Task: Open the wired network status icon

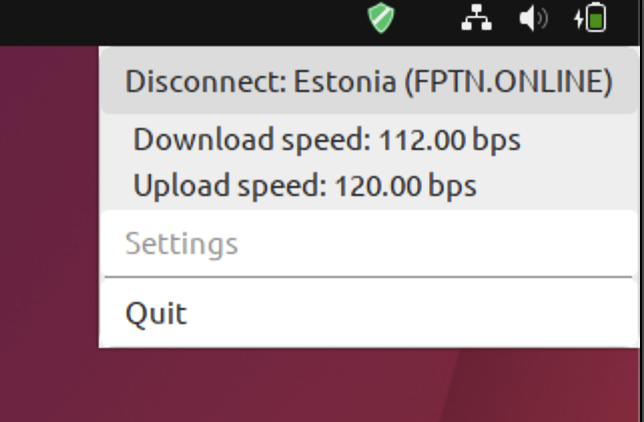Action: click(476, 18)
